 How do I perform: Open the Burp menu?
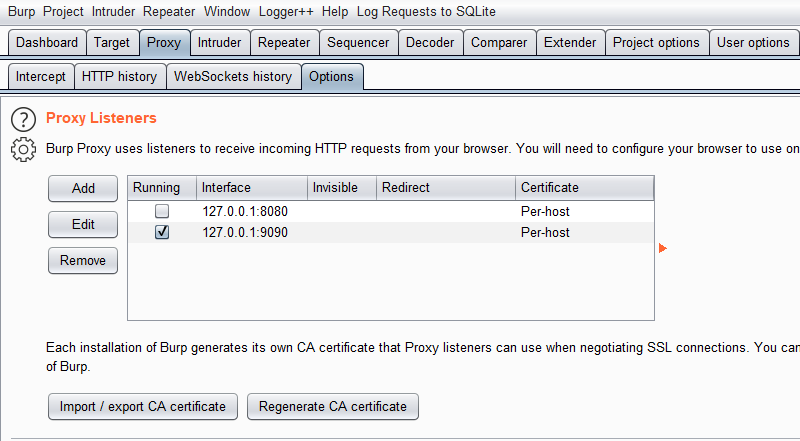tap(21, 11)
